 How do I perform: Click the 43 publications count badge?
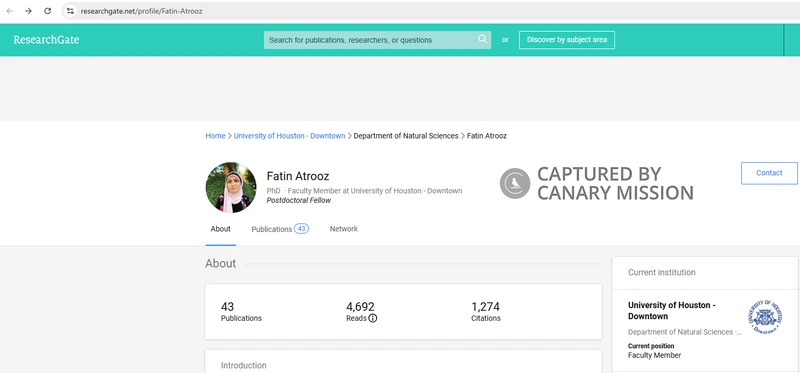[x=301, y=229]
